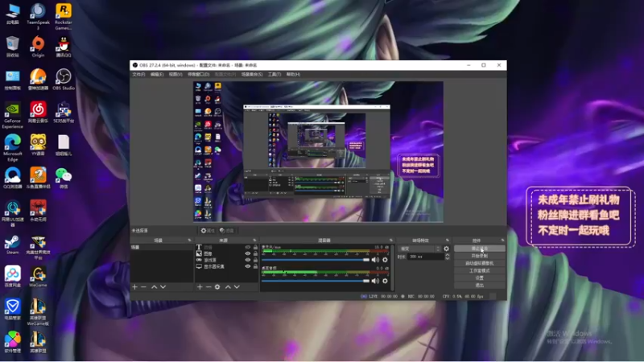The height and width of the screenshot is (362, 644).
Task: Click the 工作室模式 studio mode button
Action: pyautogui.click(x=479, y=271)
